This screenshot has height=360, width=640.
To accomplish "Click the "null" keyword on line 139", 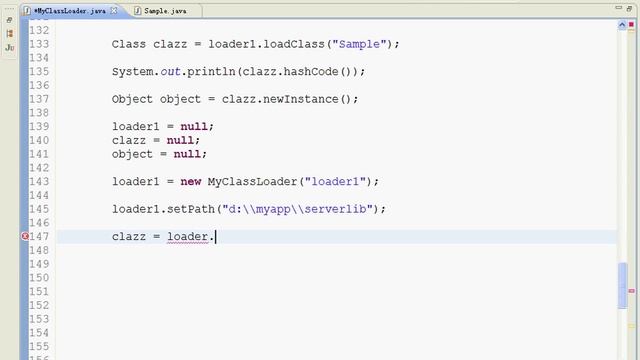I will (x=194, y=127).
